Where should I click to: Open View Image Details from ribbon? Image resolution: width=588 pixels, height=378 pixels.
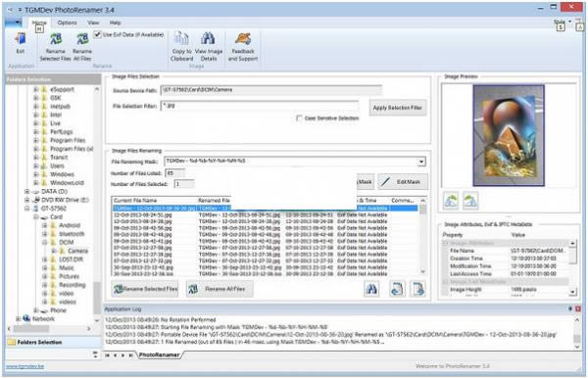208,39
